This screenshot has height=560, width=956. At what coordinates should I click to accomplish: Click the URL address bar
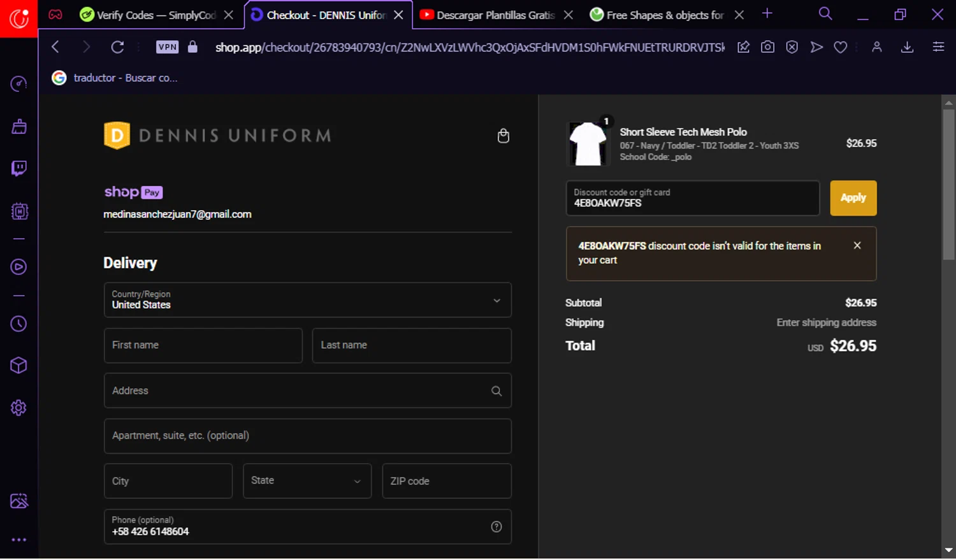(x=469, y=47)
